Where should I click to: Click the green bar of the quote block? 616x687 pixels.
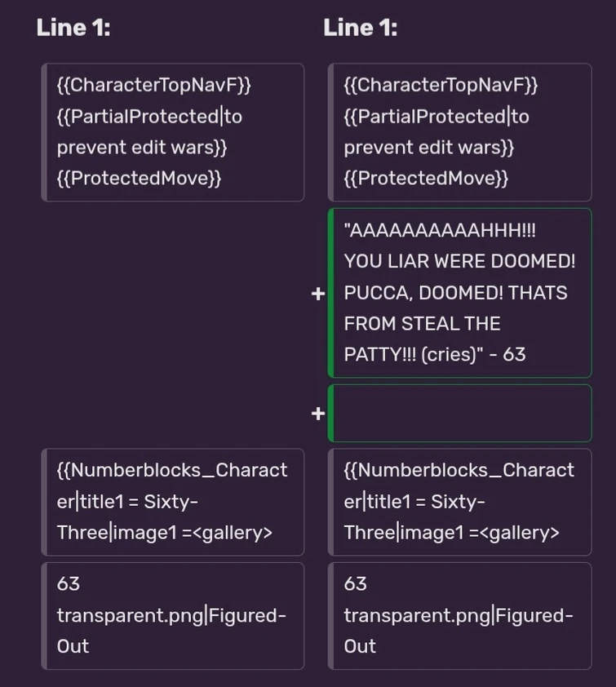click(x=330, y=293)
